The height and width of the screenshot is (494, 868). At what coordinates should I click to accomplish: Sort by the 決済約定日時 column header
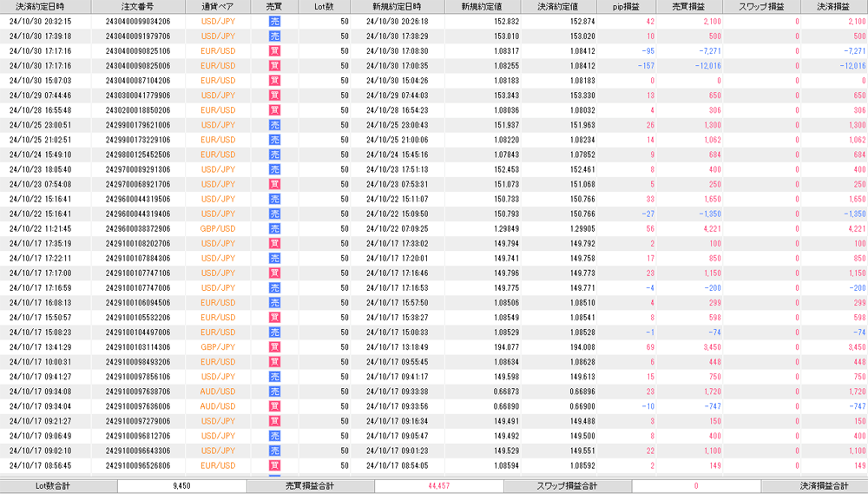click(x=45, y=7)
